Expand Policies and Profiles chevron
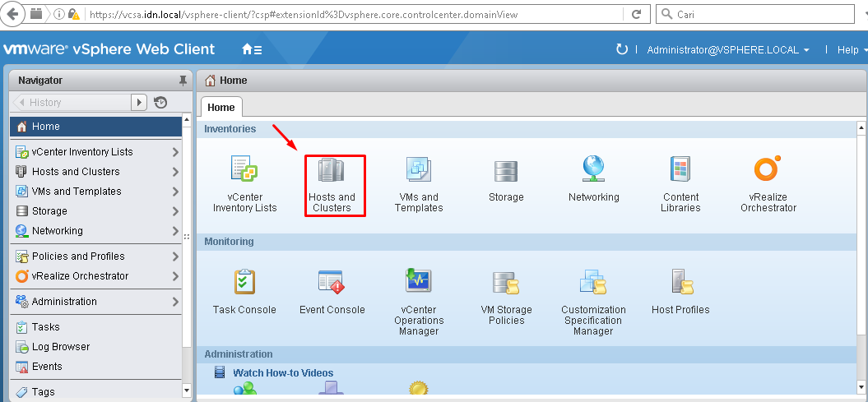 (x=175, y=256)
